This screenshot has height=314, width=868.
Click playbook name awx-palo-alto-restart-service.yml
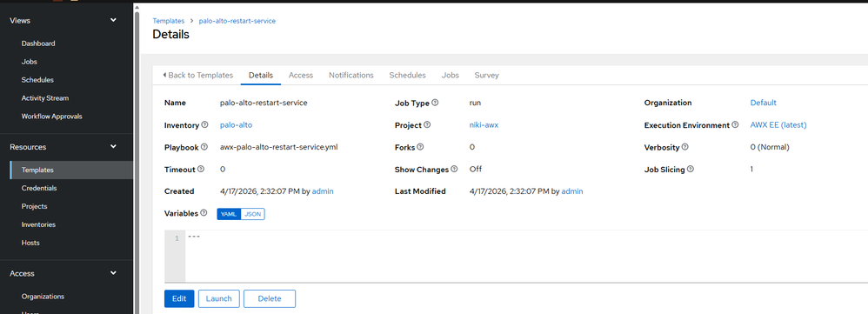279,147
